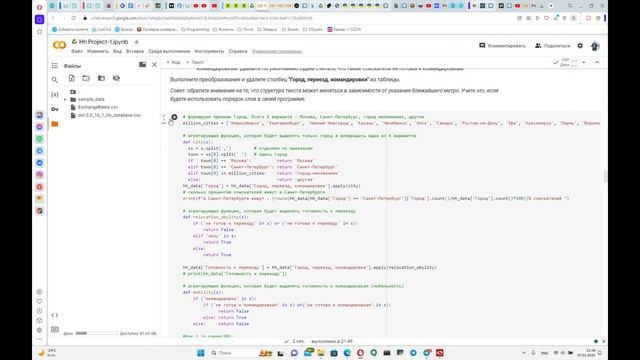The height and width of the screenshot is (360, 640).
Task: Open Opera browser from taskbar
Action: click(360, 353)
